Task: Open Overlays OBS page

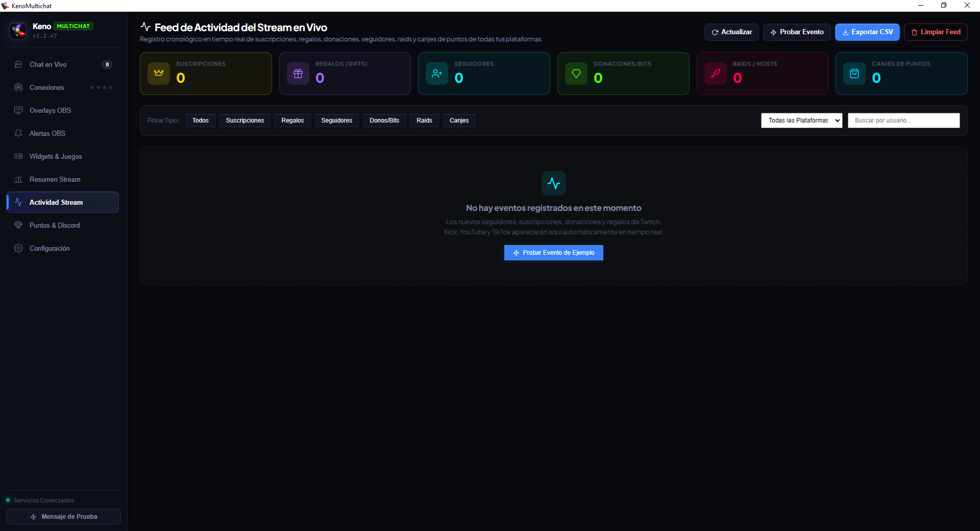Action: click(63, 110)
